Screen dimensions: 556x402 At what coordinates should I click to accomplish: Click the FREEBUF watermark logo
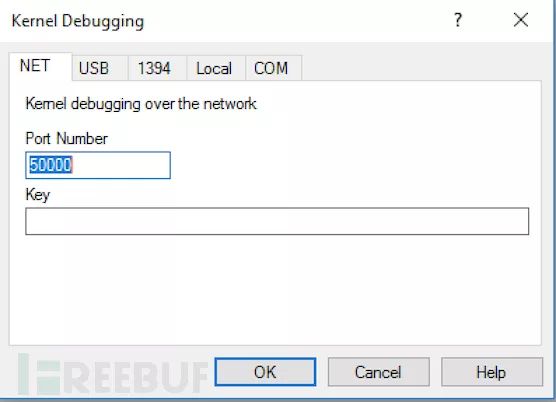[113, 374]
